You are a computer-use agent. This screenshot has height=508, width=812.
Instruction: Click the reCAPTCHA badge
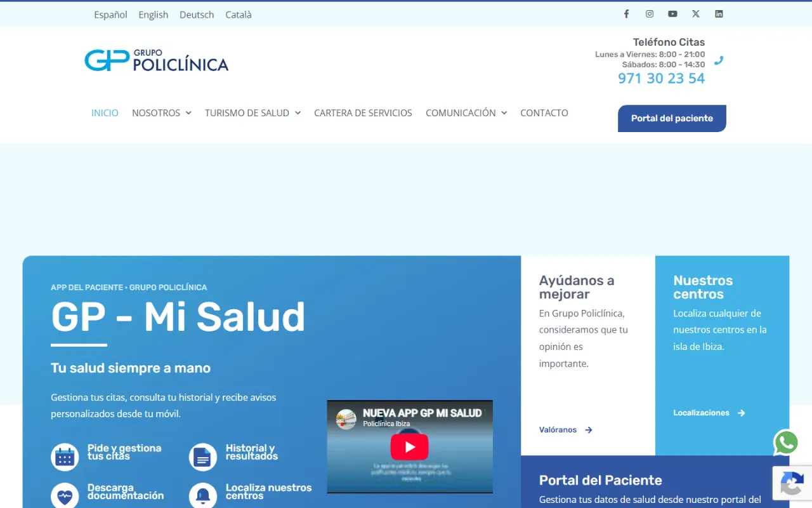tap(792, 483)
